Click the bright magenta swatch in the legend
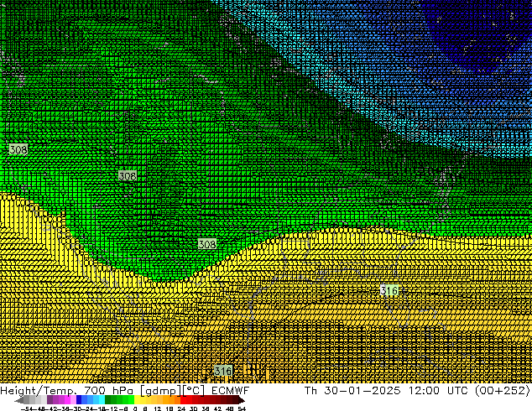This screenshot has height=411, width=532. (67, 400)
